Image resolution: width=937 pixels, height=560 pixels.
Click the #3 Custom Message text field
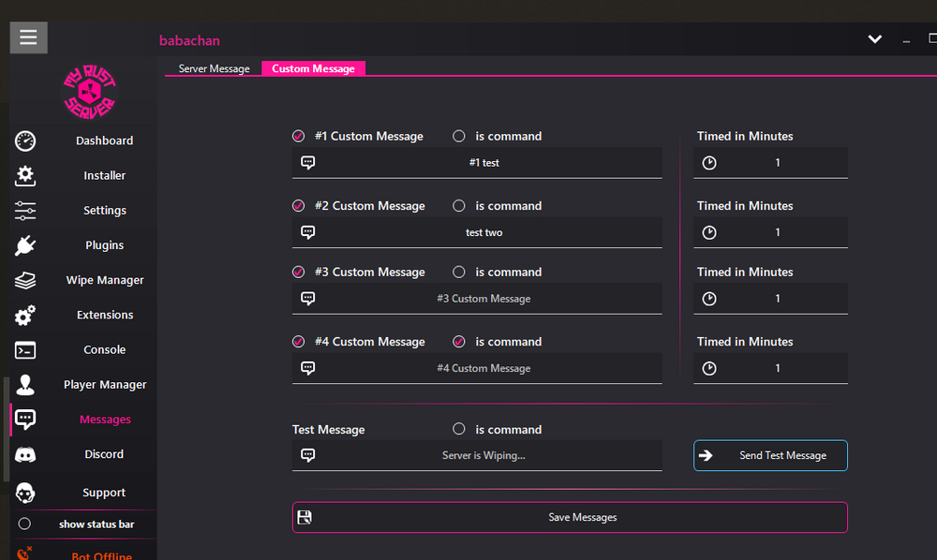(483, 299)
